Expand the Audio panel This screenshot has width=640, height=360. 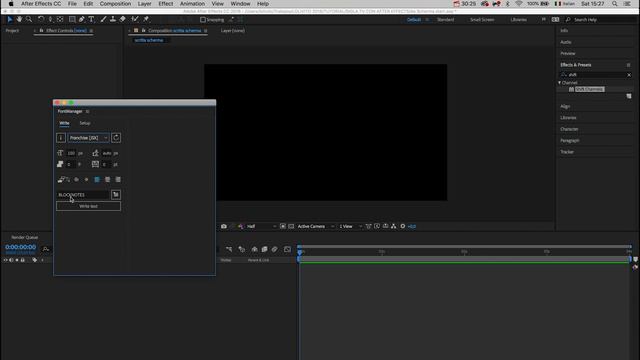pos(566,42)
